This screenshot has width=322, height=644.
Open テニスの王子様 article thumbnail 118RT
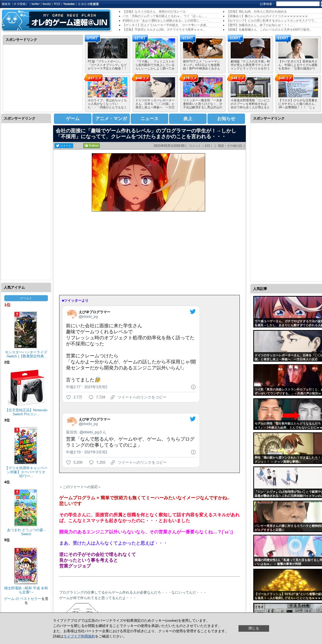(251, 48)
